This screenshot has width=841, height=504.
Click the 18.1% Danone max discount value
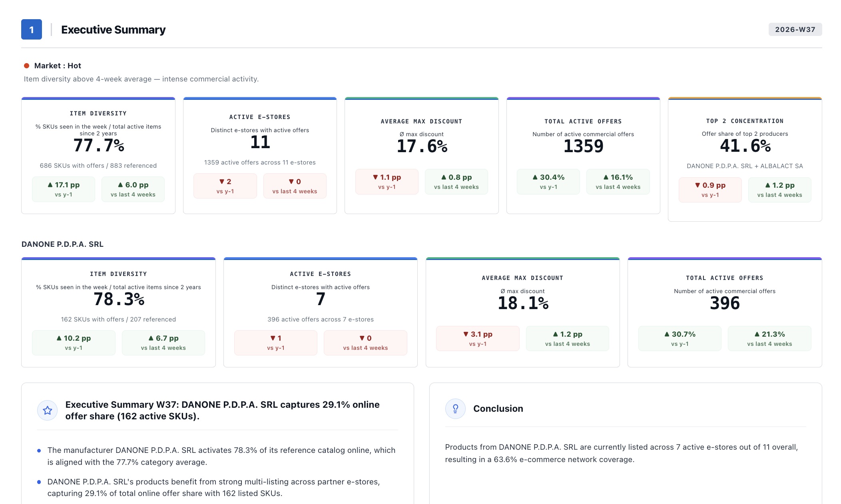(523, 303)
